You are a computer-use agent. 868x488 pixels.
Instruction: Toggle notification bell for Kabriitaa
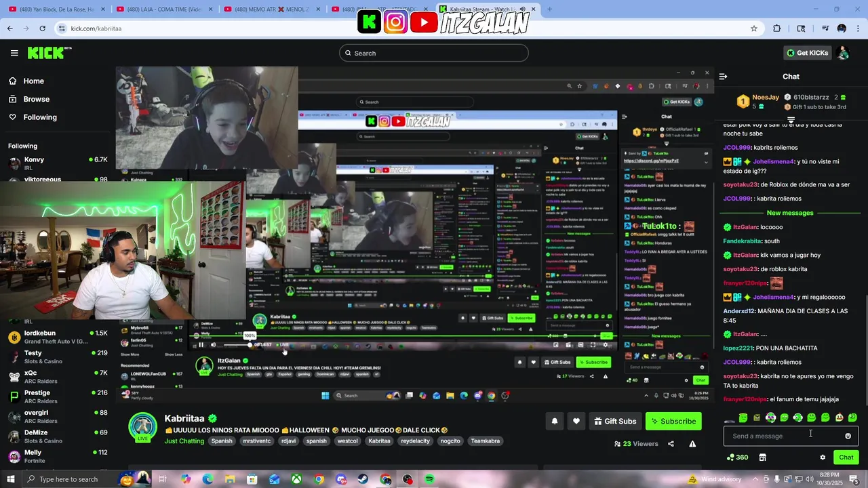[x=554, y=421]
